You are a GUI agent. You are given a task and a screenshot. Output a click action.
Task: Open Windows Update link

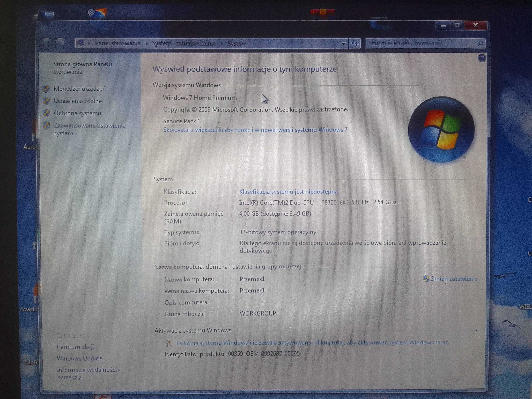pyautogui.click(x=79, y=358)
